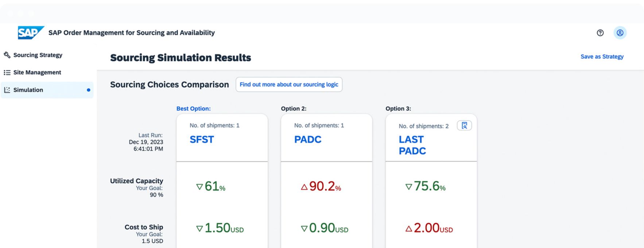Select the Simulation sidebar item
644x248 pixels.
[28, 90]
